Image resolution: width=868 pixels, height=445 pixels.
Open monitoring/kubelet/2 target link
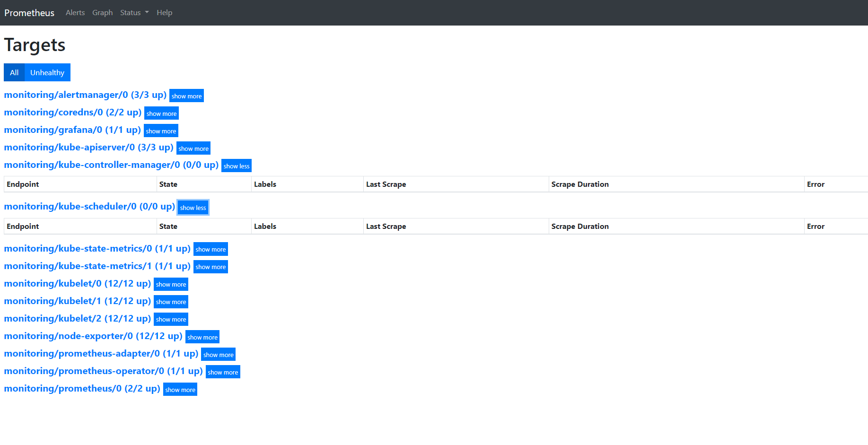click(x=78, y=318)
